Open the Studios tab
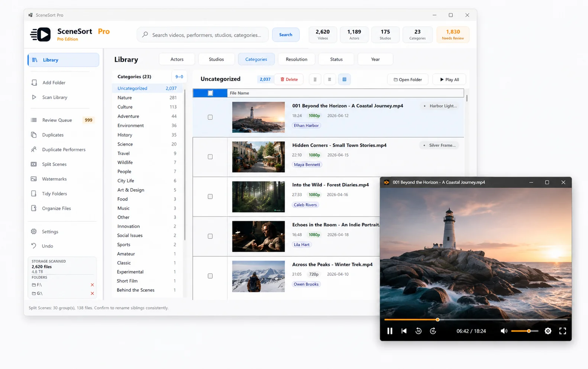The image size is (588, 369). click(x=216, y=59)
